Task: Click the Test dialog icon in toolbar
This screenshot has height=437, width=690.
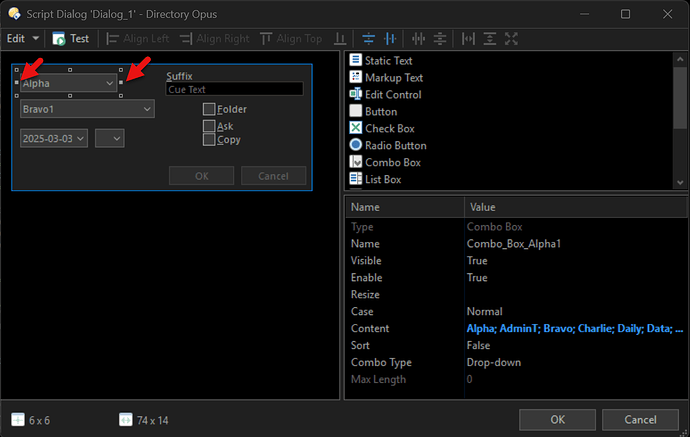Action: [x=59, y=39]
